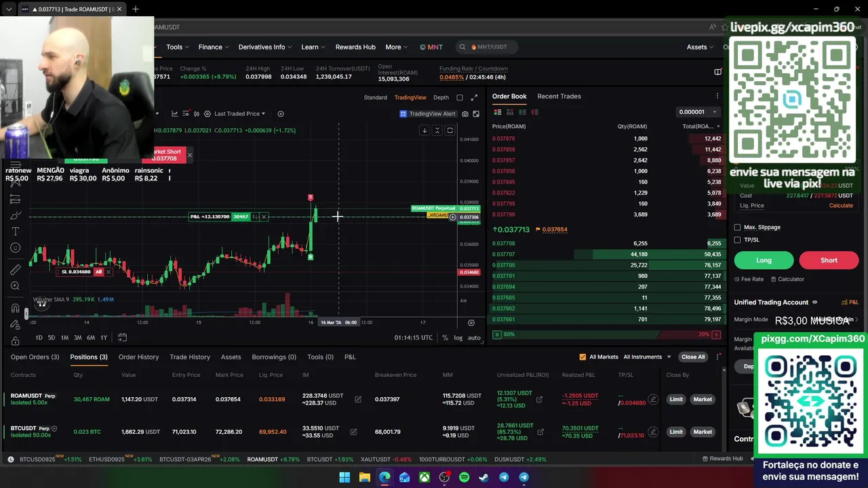Screen dimensions: 868x488
Task: Select the Fibonacci lines drawing tool
Action: pyautogui.click(x=15, y=199)
